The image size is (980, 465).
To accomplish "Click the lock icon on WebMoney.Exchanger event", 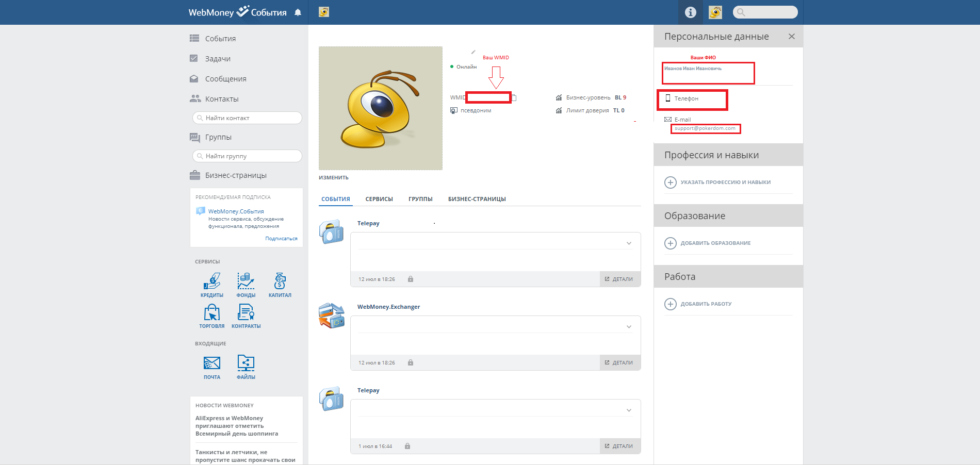I will click(411, 362).
